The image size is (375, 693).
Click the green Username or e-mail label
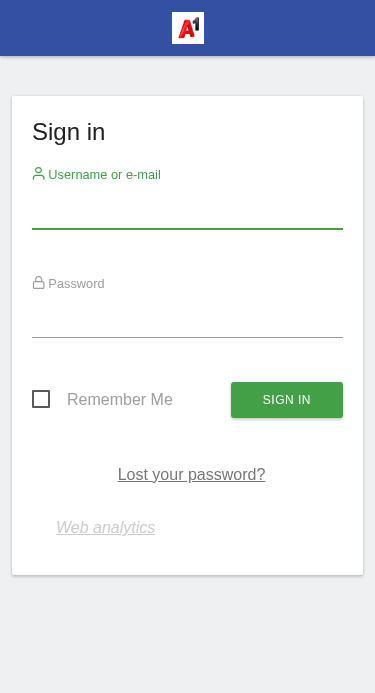click(104, 175)
